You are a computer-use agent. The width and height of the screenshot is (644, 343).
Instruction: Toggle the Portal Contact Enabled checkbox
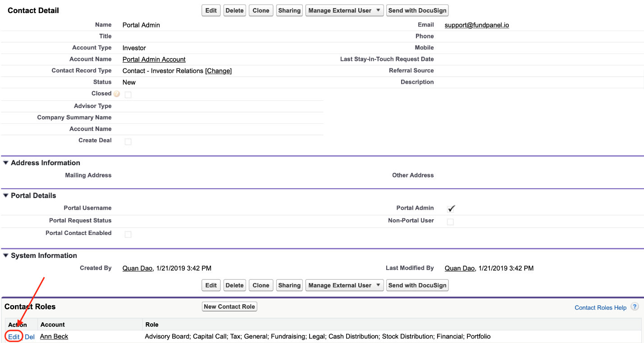[x=128, y=234]
